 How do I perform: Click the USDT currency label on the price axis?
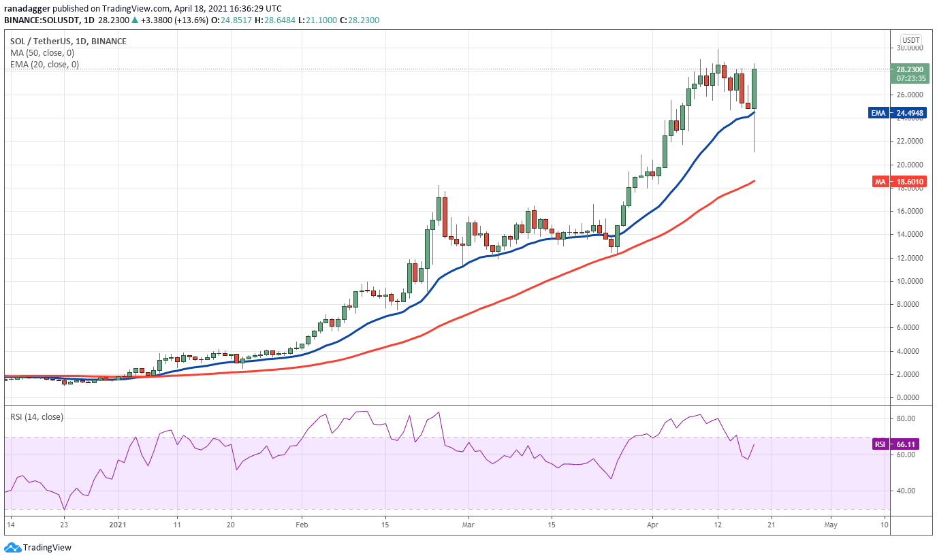point(911,39)
